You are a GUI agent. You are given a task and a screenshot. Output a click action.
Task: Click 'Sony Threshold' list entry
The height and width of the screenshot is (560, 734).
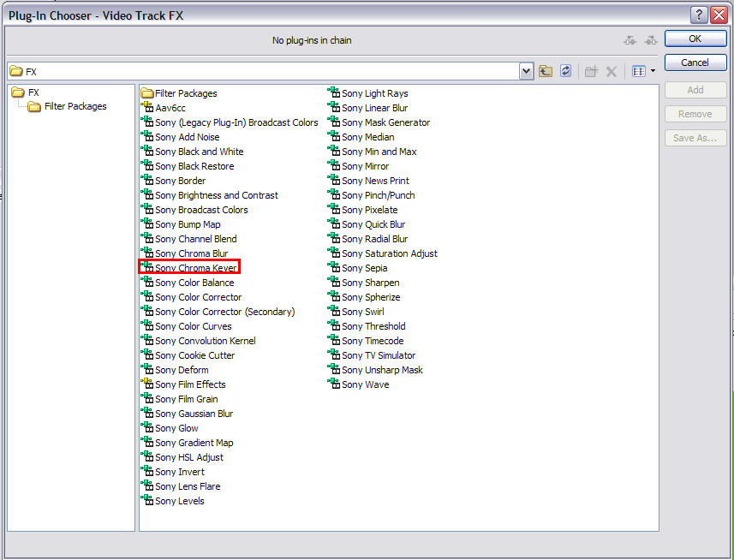point(373,326)
